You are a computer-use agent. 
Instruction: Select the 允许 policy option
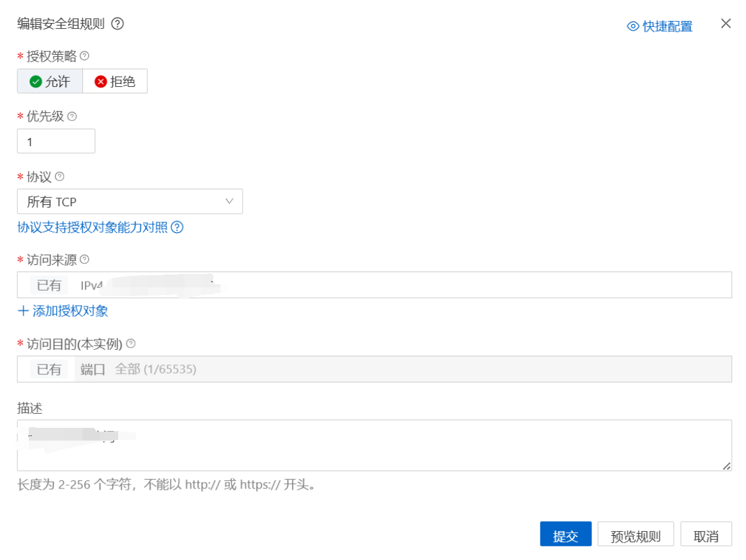(50, 81)
